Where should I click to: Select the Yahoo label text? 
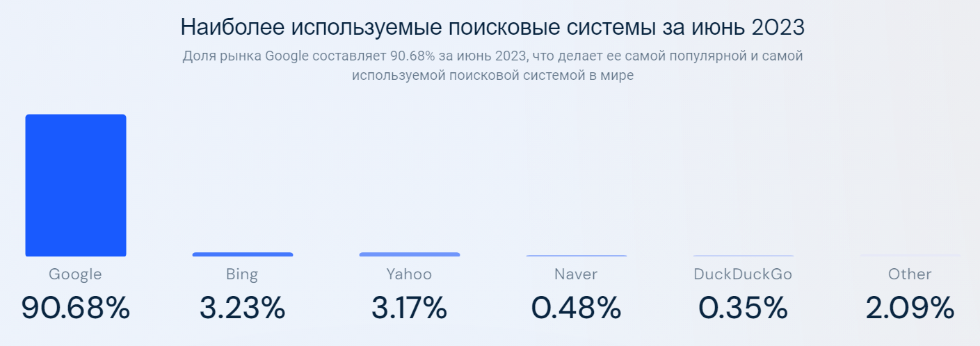(x=409, y=274)
